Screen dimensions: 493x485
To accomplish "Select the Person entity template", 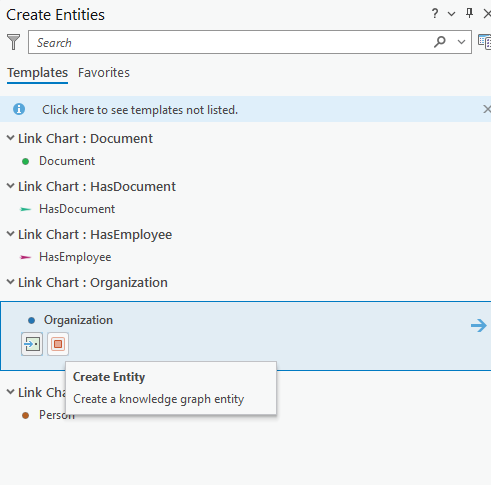I will coord(57,415).
